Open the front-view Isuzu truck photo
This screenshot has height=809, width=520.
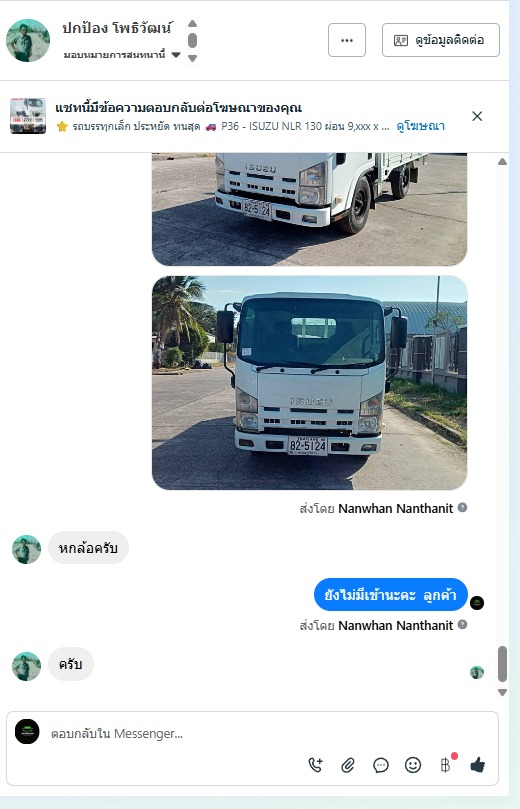(310, 383)
